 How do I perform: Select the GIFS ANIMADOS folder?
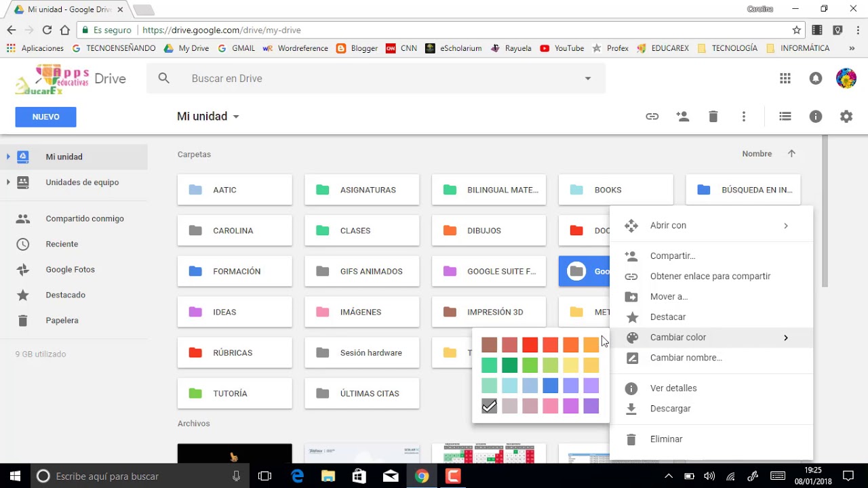[362, 271]
